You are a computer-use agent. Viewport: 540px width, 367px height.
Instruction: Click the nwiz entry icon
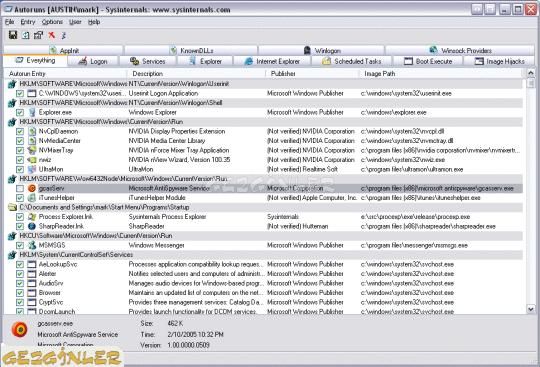pyautogui.click(x=32, y=160)
